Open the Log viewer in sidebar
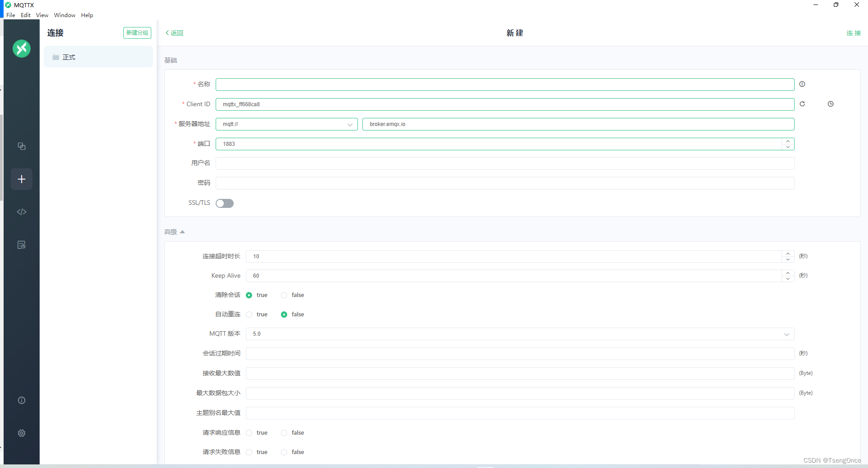This screenshot has width=868, height=468. [21, 245]
